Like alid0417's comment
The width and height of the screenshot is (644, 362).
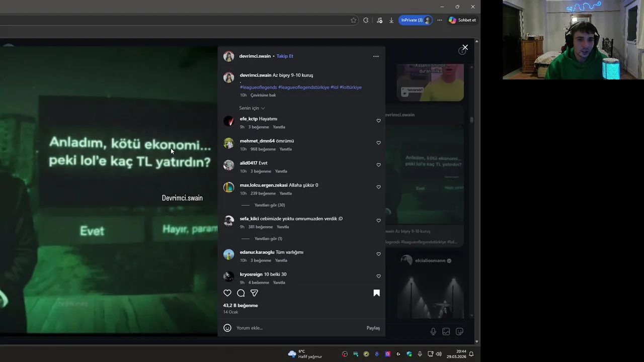[379, 165]
